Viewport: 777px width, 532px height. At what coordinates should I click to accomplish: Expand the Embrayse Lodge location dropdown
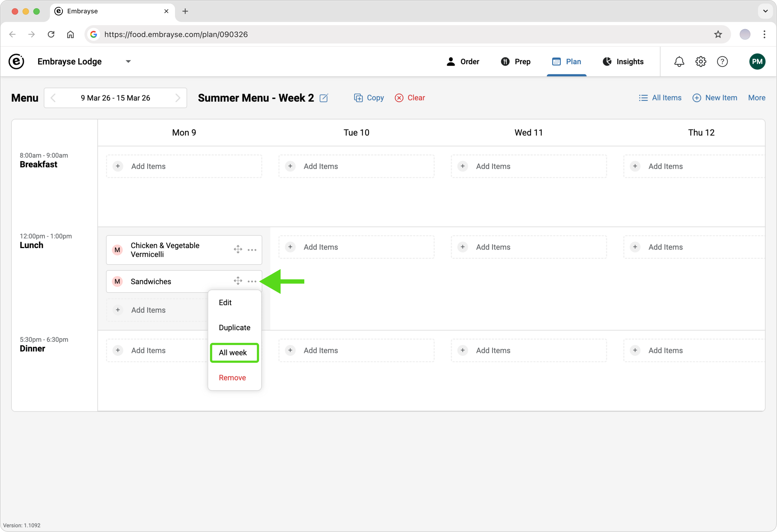coord(128,62)
